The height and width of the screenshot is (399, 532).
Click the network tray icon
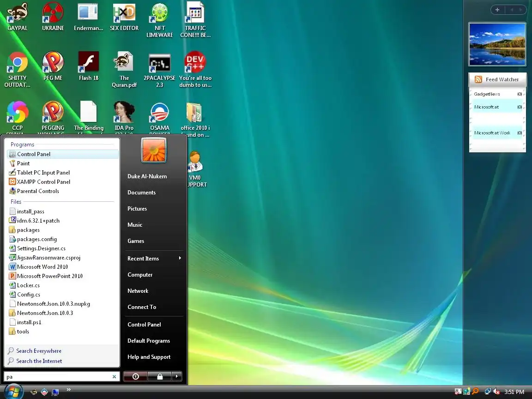click(488, 392)
